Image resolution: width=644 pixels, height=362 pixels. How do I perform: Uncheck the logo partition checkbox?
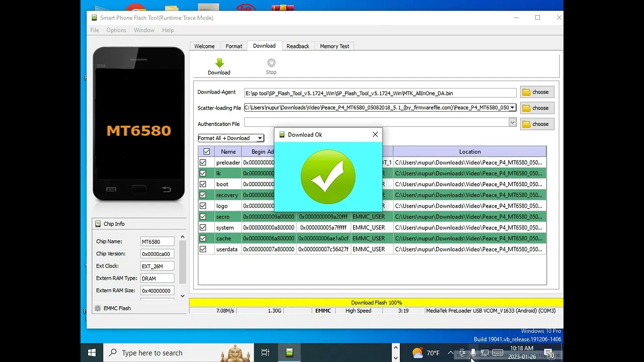(203, 206)
